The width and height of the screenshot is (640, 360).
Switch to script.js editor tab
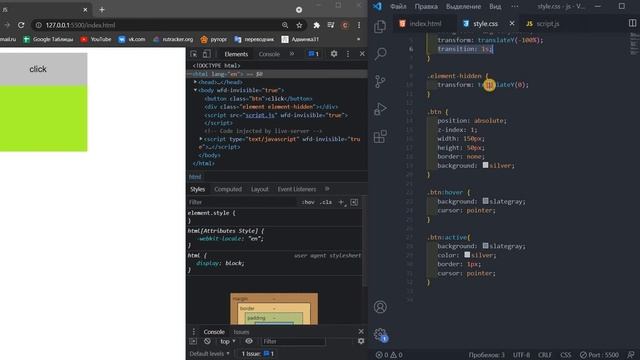(543, 24)
